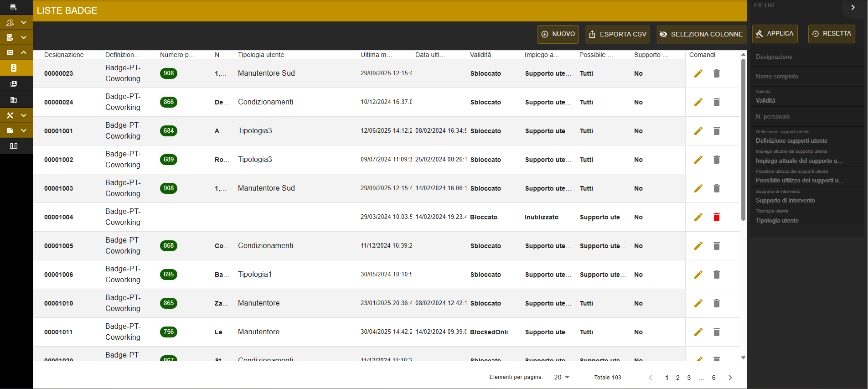Click green 908 badge for 00000023
Image resolution: width=868 pixels, height=389 pixels.
pyautogui.click(x=169, y=73)
